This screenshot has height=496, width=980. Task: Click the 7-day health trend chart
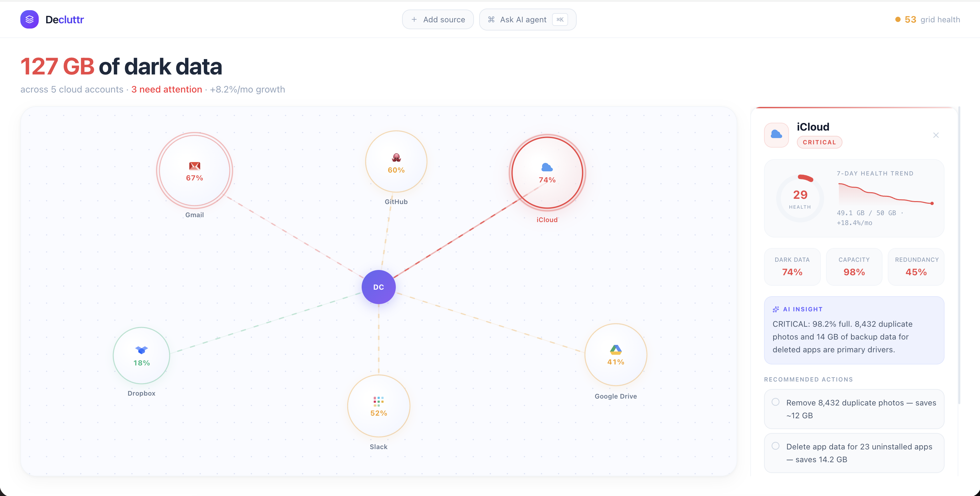point(885,195)
